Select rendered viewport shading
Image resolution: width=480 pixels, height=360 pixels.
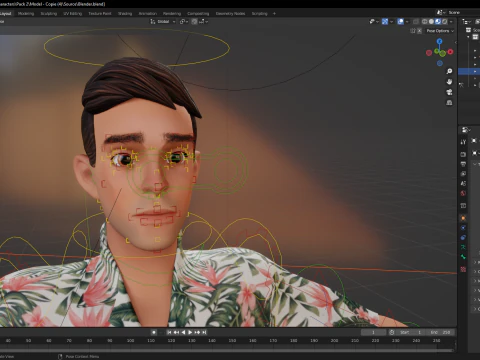coord(445,22)
